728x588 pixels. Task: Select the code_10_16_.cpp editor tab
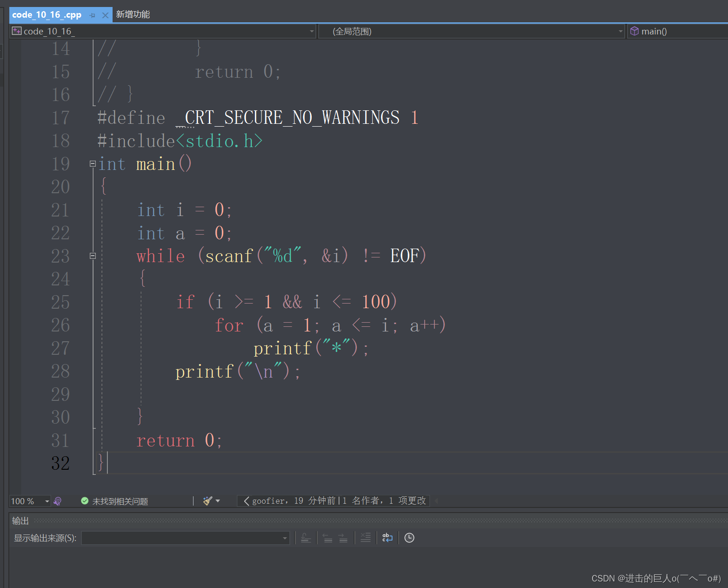pyautogui.click(x=47, y=14)
